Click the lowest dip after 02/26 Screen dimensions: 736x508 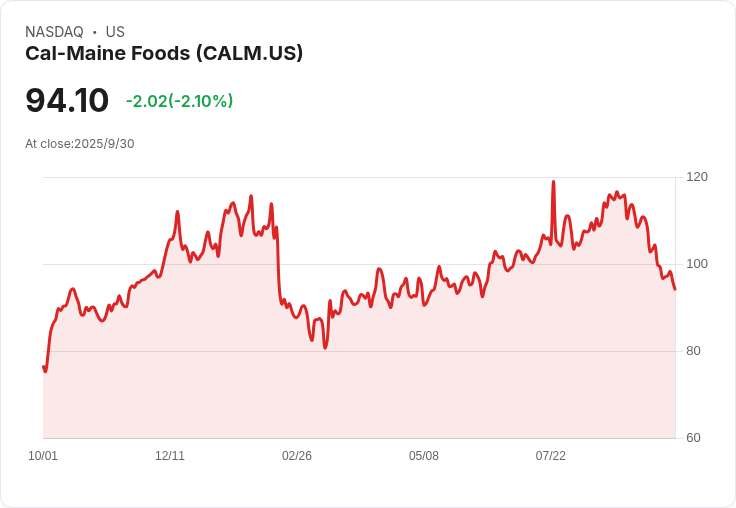pos(325,348)
